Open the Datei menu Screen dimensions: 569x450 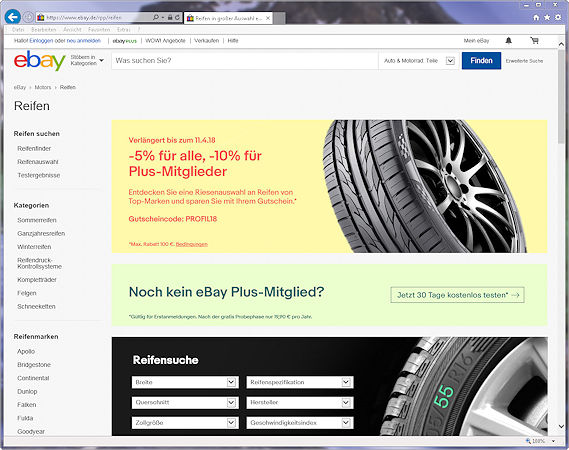coord(18,29)
